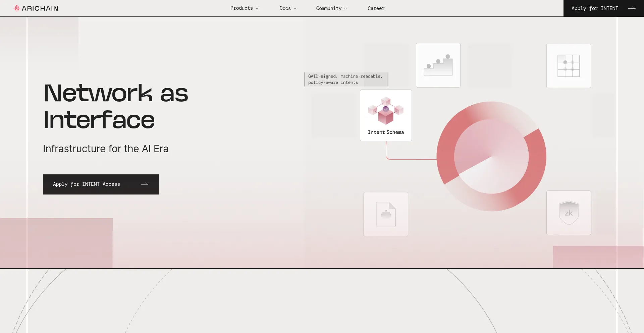
Task: Click the Apply for INTENT header button
Action: pos(603,8)
